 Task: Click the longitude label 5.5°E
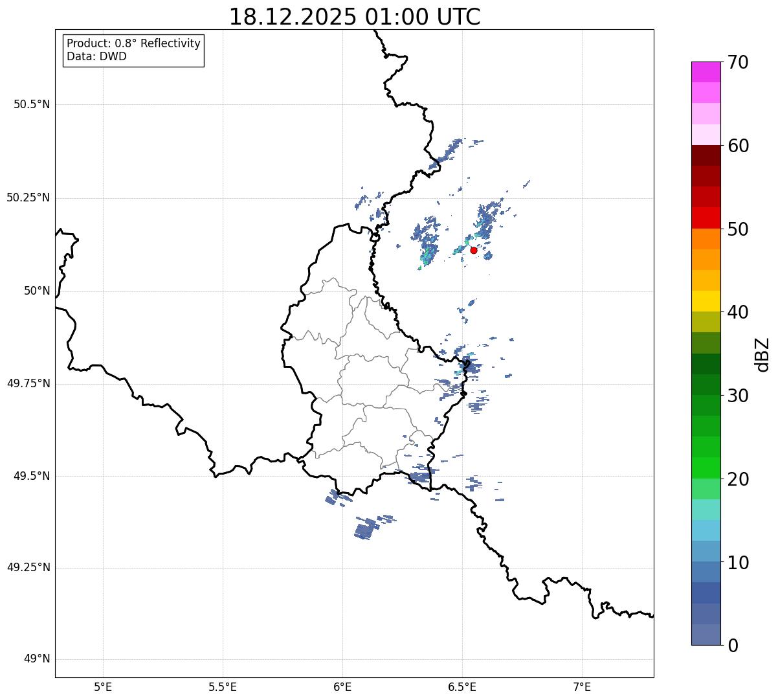tap(223, 686)
